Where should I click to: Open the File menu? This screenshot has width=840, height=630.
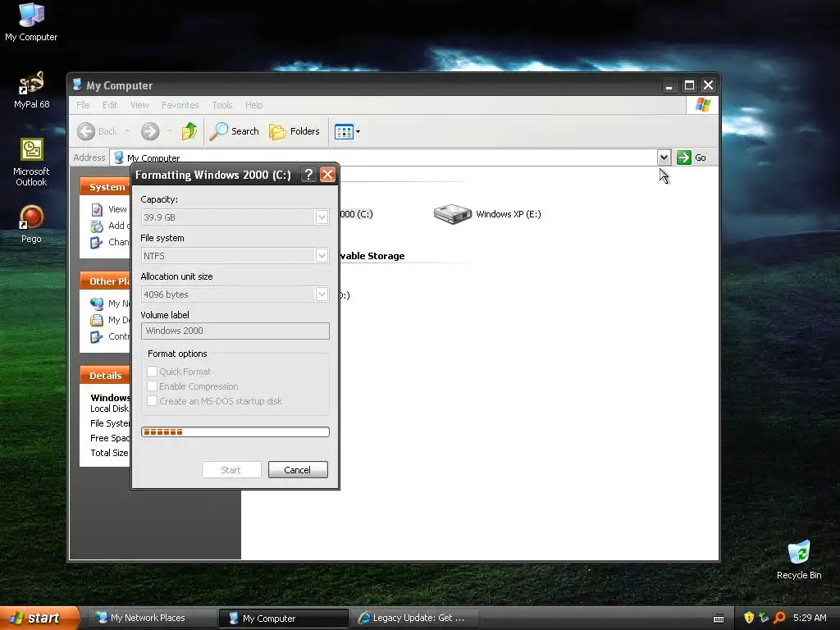click(83, 105)
